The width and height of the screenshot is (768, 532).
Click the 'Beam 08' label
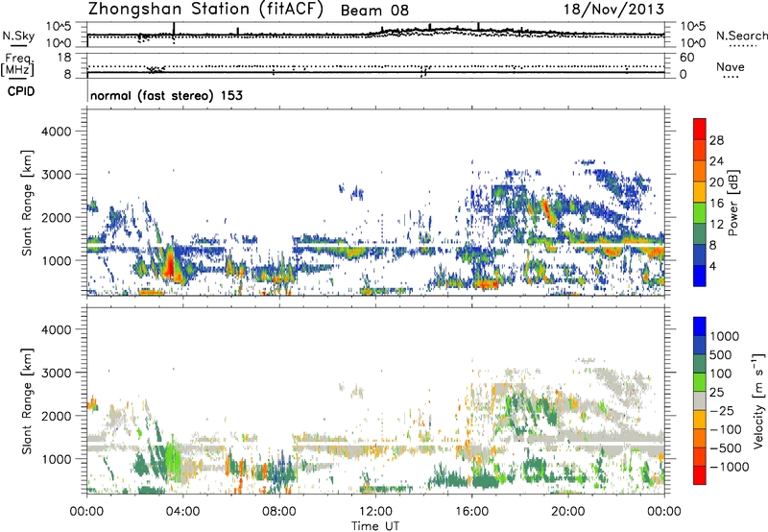tap(374, 11)
